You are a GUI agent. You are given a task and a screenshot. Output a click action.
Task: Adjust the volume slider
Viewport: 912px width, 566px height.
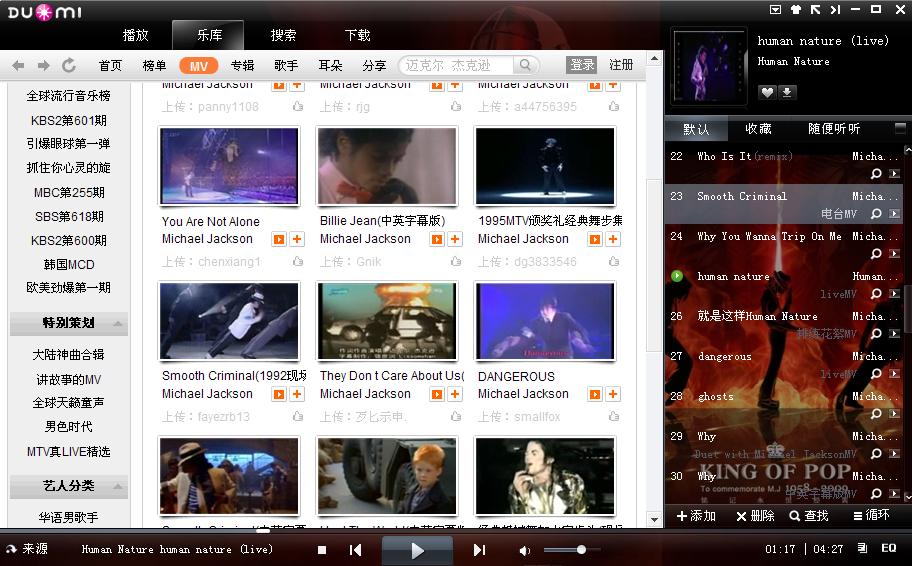(x=573, y=550)
